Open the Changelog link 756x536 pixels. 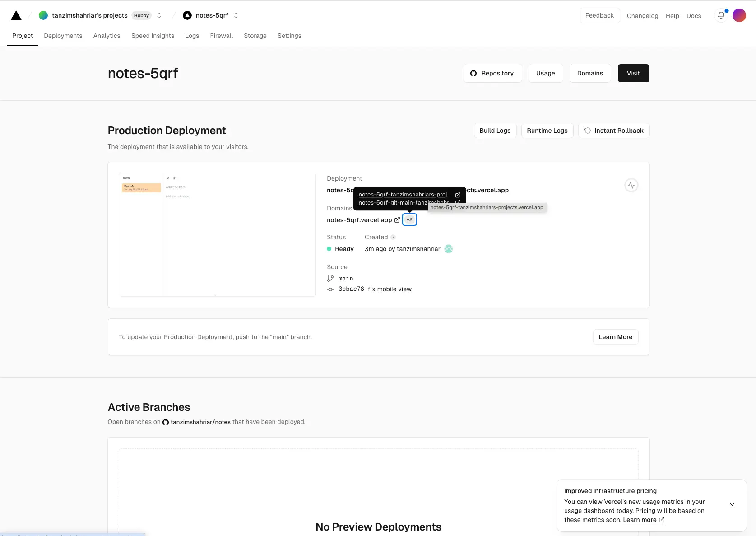coord(642,16)
